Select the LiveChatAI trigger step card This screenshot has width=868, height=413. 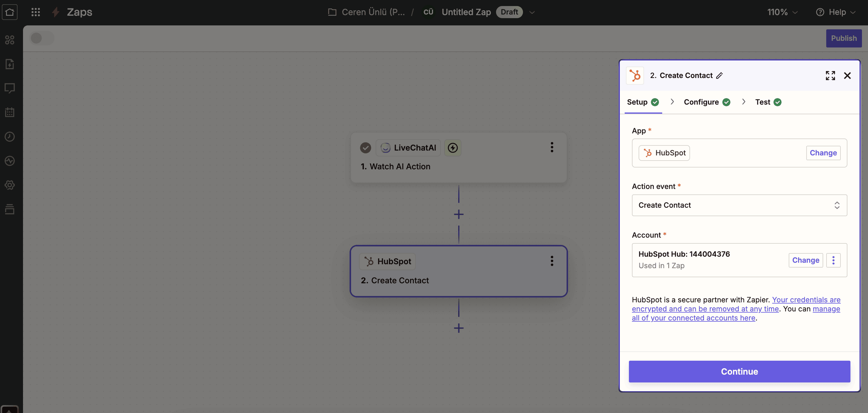coord(459,158)
